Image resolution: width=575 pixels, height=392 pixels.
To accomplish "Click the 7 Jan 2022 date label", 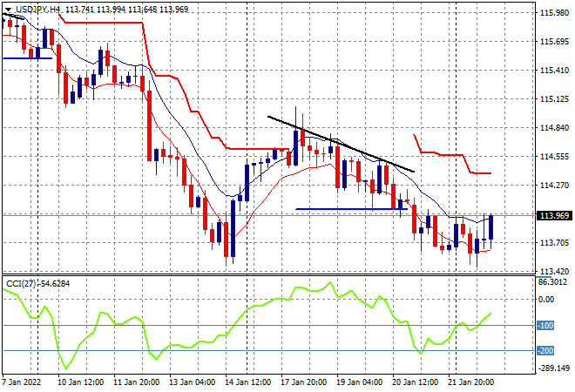I will (21, 382).
